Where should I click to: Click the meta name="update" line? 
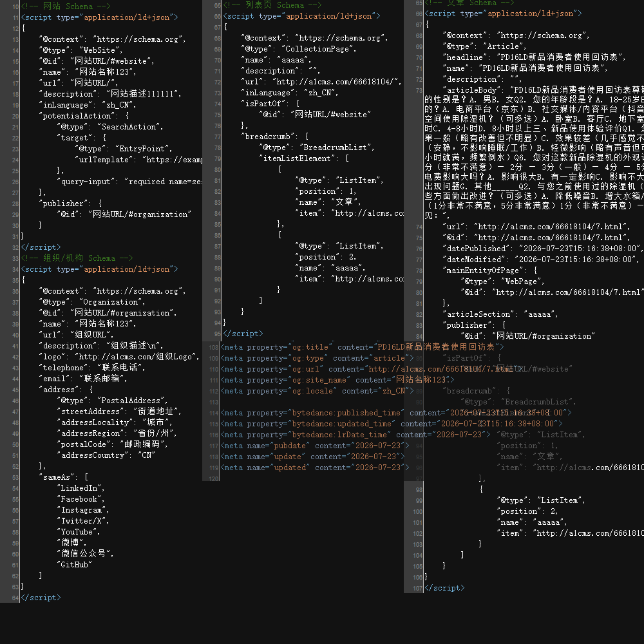[312, 457]
